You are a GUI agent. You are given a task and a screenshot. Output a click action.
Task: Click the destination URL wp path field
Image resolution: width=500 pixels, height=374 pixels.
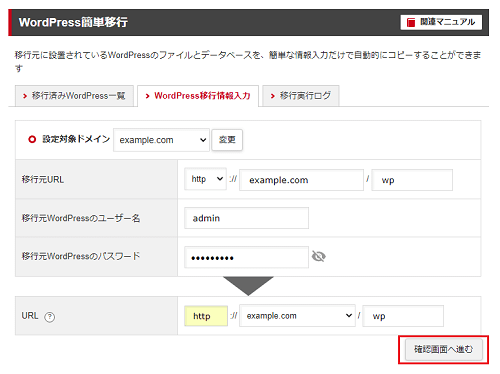click(403, 316)
